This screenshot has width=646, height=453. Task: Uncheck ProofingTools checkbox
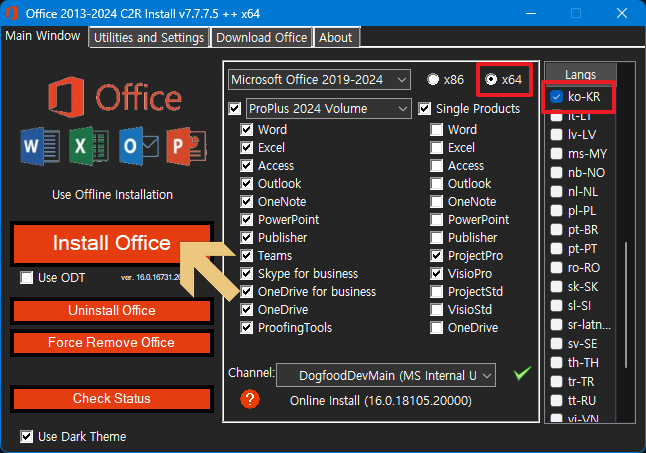(246, 327)
